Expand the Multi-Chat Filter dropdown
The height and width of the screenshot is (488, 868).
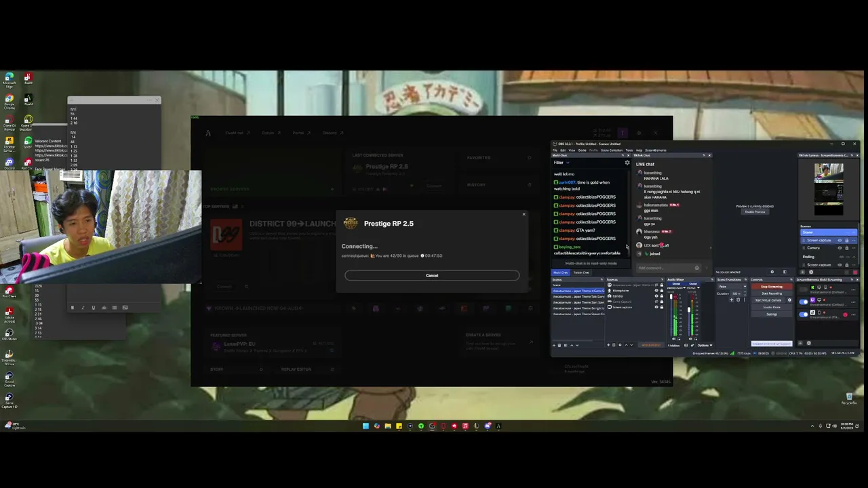tap(561, 163)
